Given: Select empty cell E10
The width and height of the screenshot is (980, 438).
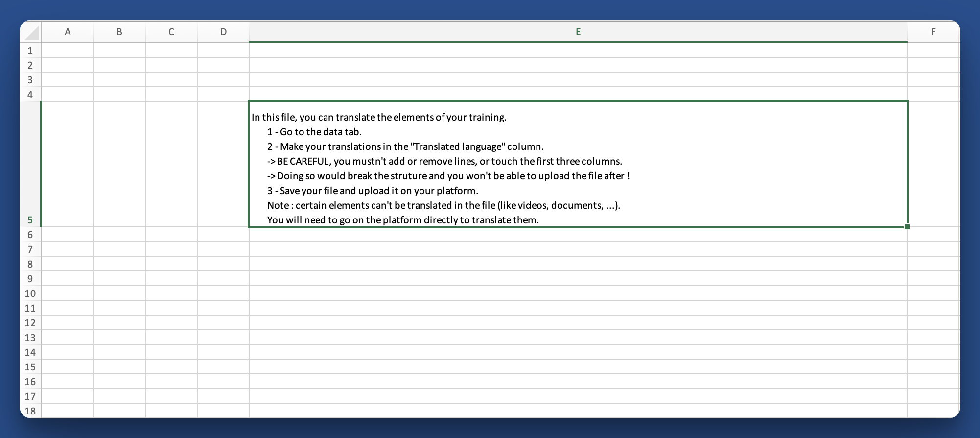Looking at the screenshot, I should pos(578,293).
